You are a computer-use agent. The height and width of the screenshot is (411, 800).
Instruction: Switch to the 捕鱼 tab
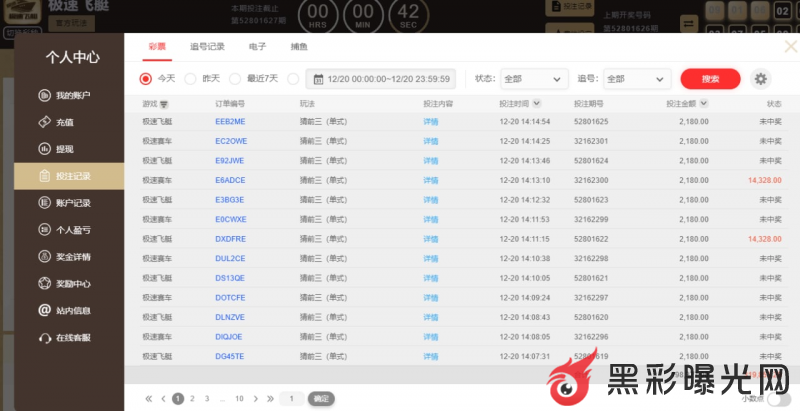click(299, 47)
